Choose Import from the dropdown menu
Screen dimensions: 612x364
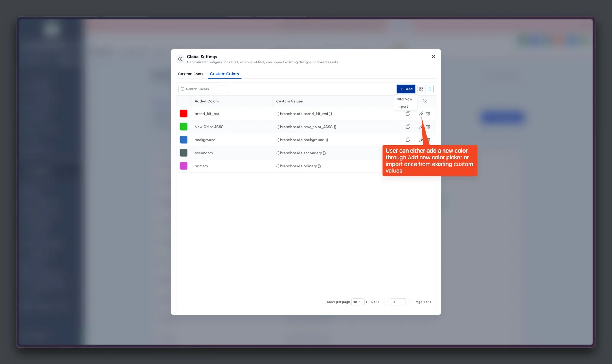click(x=402, y=106)
